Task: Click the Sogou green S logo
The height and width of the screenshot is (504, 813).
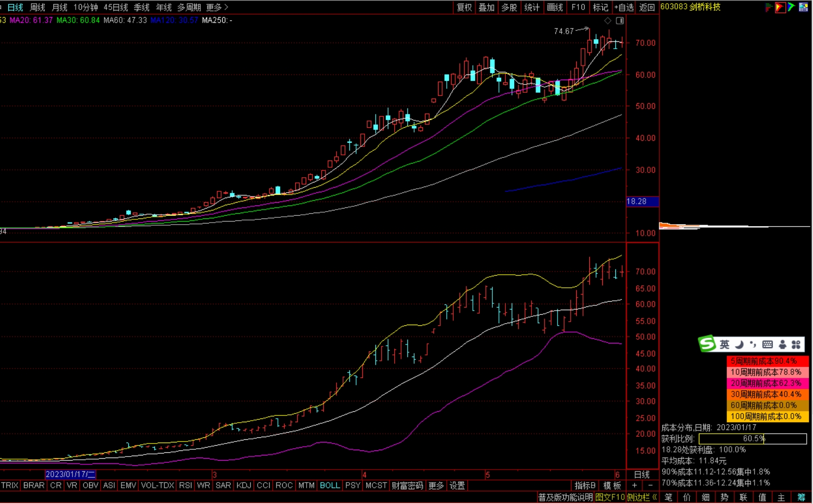Action: click(x=707, y=344)
